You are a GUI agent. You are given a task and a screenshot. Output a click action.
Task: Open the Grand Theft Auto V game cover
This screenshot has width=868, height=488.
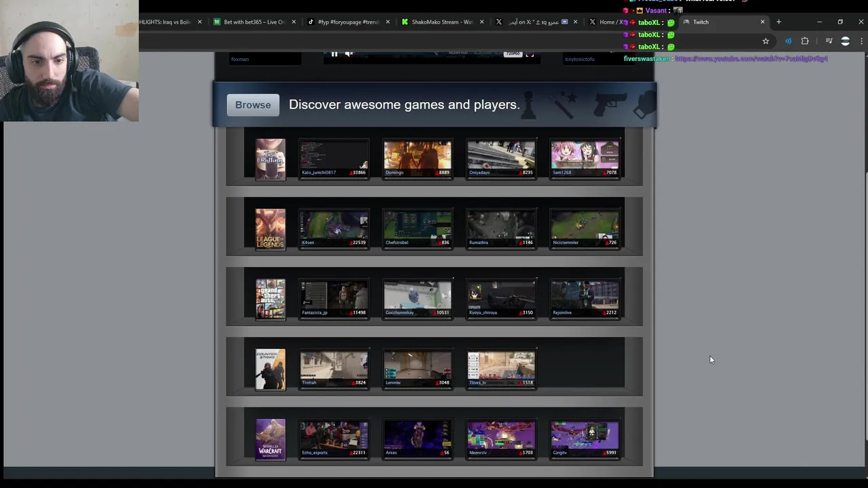tap(271, 299)
